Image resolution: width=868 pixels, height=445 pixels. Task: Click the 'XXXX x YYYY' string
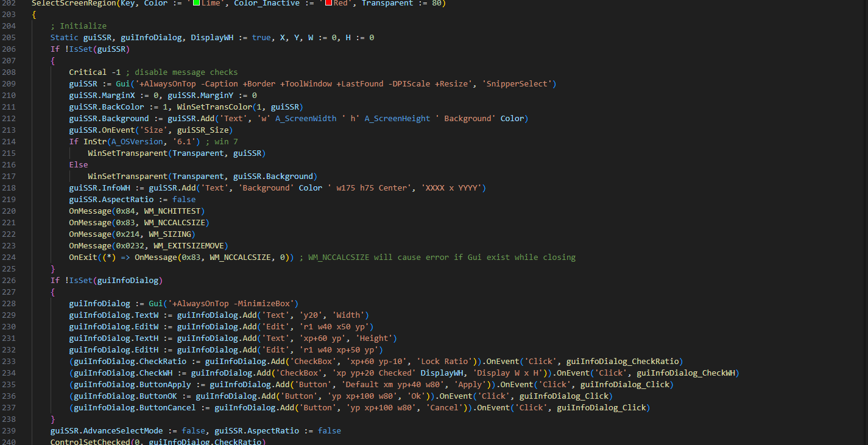tap(453, 188)
